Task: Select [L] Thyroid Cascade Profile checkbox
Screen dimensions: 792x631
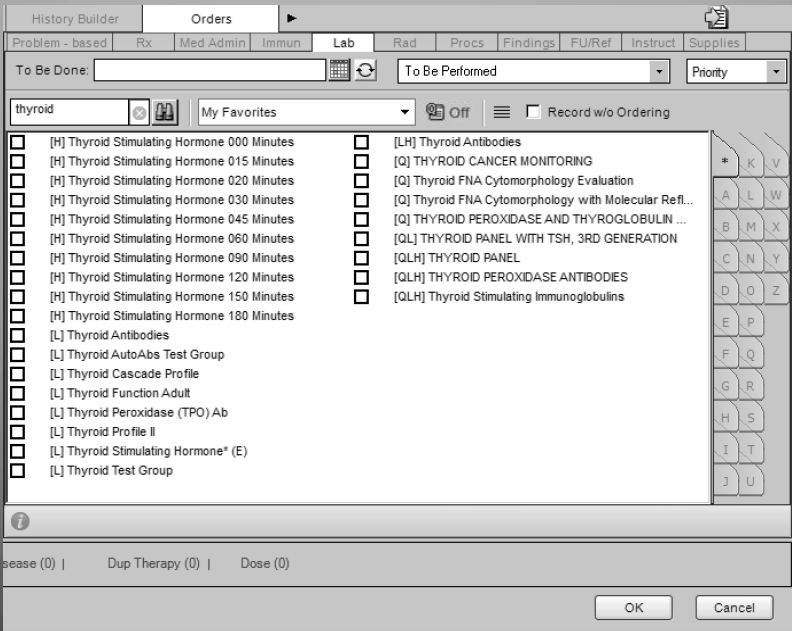Action: 17,374
